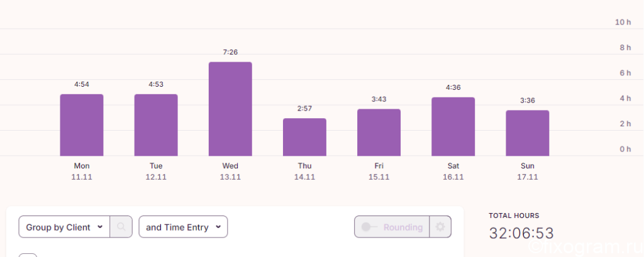Click the 10 h axis label

(623, 22)
